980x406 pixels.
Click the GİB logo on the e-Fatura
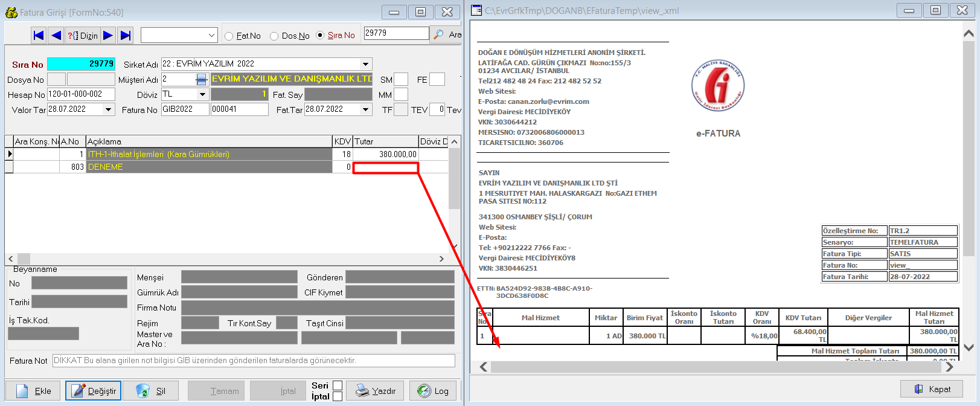(x=718, y=86)
